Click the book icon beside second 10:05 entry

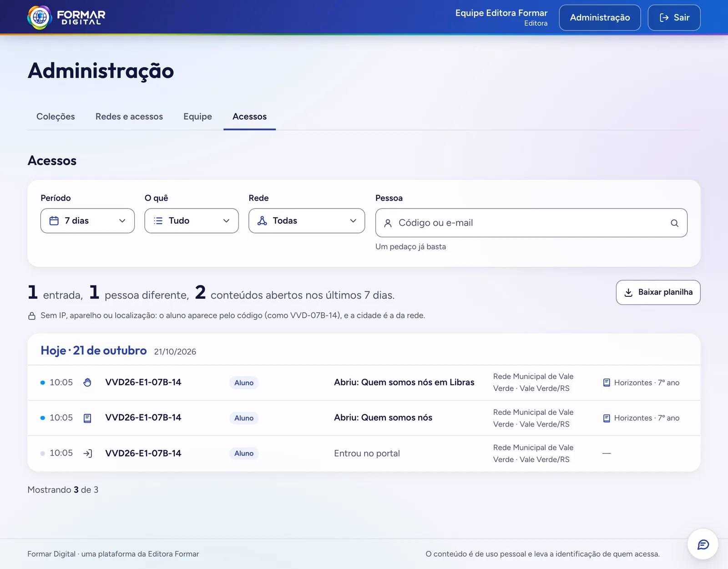coord(87,418)
